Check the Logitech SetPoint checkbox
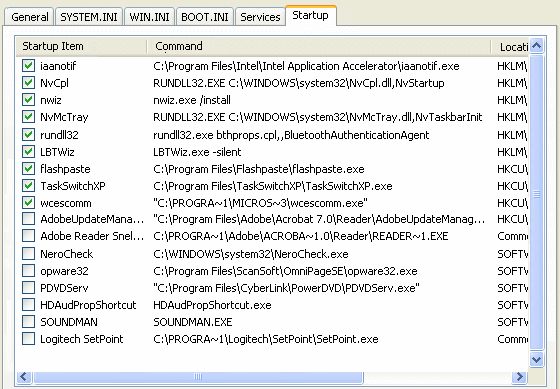 28,339
